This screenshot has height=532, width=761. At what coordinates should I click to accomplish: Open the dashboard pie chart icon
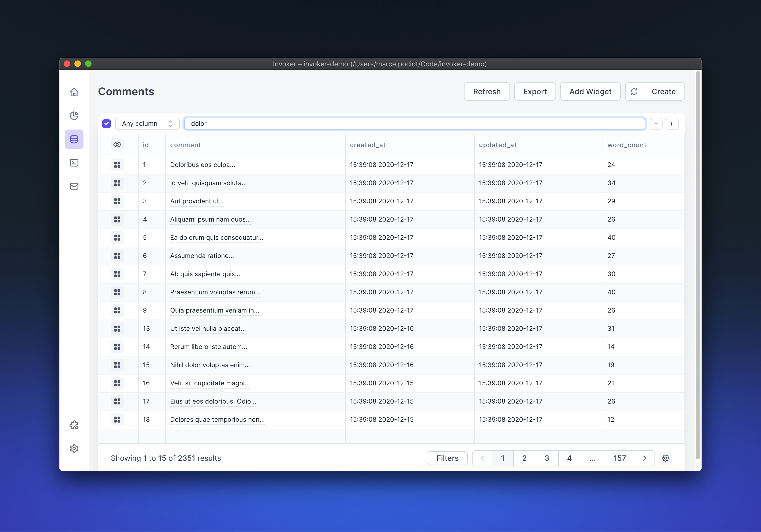pos(74,115)
